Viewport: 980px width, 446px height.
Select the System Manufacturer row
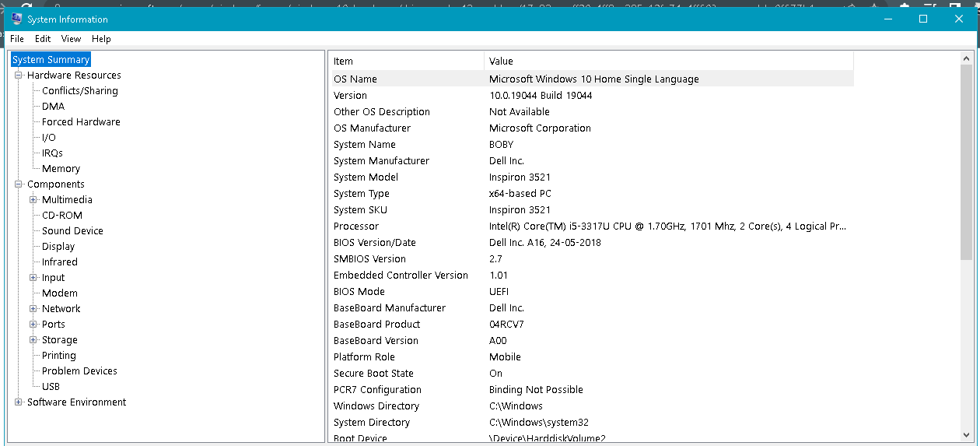(x=593, y=160)
